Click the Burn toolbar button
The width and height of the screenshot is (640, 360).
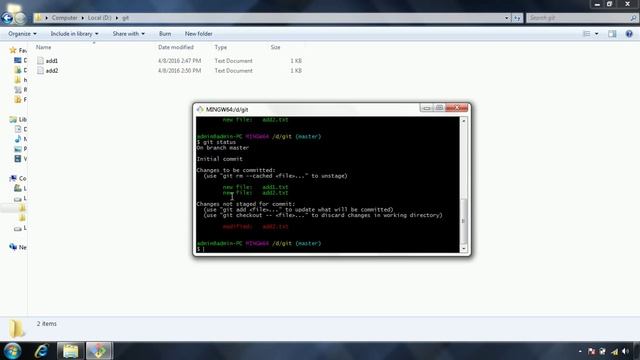[x=165, y=34]
